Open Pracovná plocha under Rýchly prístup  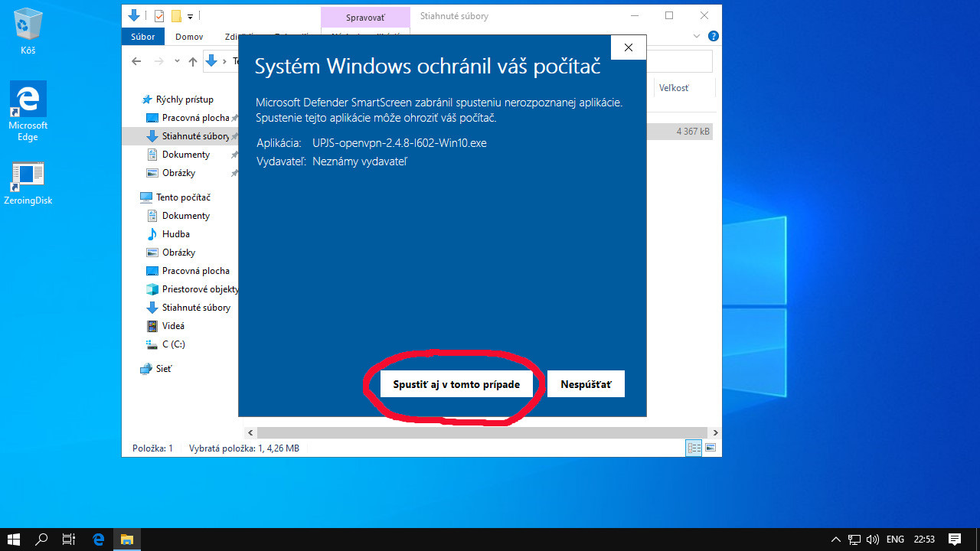click(195, 118)
